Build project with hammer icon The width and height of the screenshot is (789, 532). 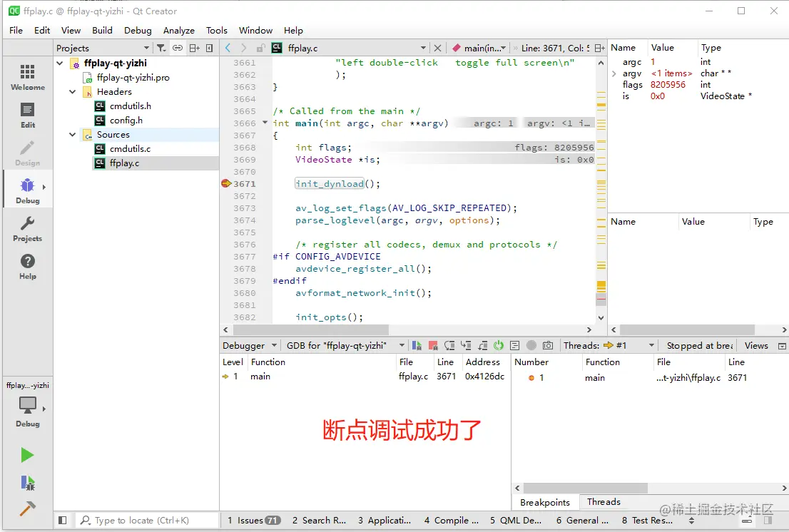pyautogui.click(x=27, y=508)
